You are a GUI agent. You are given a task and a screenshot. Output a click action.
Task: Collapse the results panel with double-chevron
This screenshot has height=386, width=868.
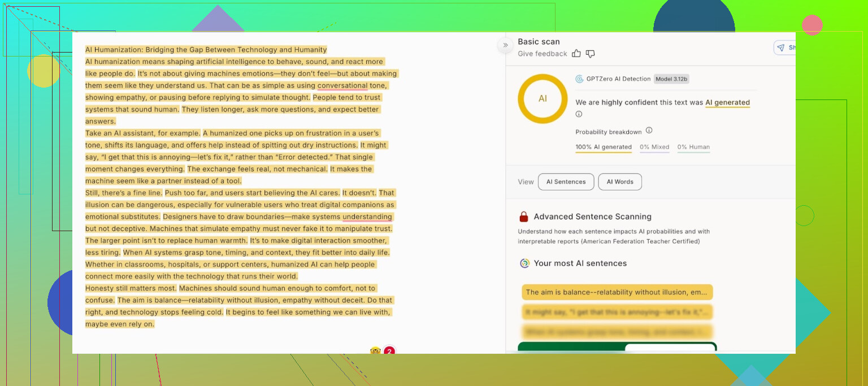505,46
